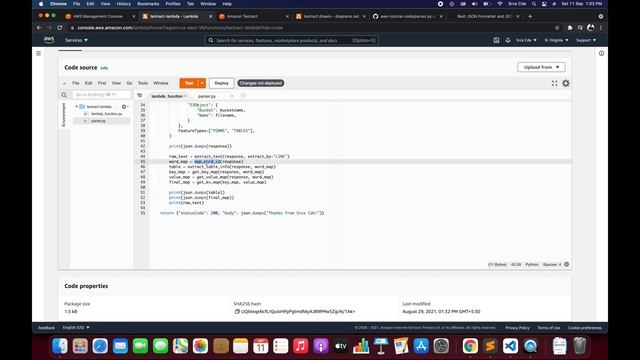Switch to the parser.py editor tab

point(207,96)
